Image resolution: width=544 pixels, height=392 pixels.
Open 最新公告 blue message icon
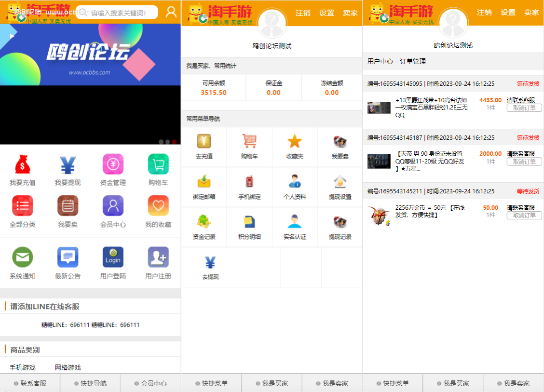pos(68,257)
